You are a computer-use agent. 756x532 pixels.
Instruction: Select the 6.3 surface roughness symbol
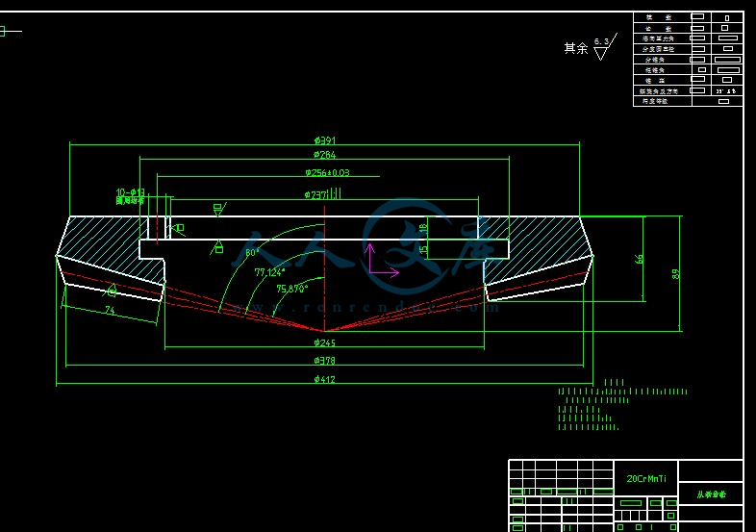click(601, 48)
